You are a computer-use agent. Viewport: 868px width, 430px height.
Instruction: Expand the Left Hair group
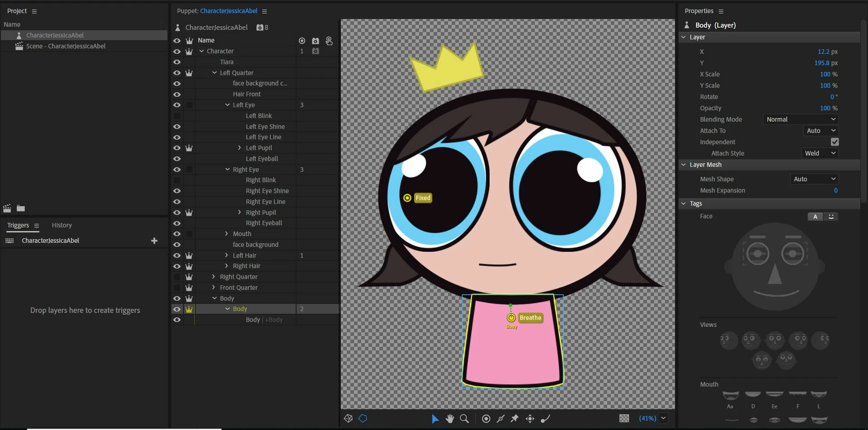(226, 255)
